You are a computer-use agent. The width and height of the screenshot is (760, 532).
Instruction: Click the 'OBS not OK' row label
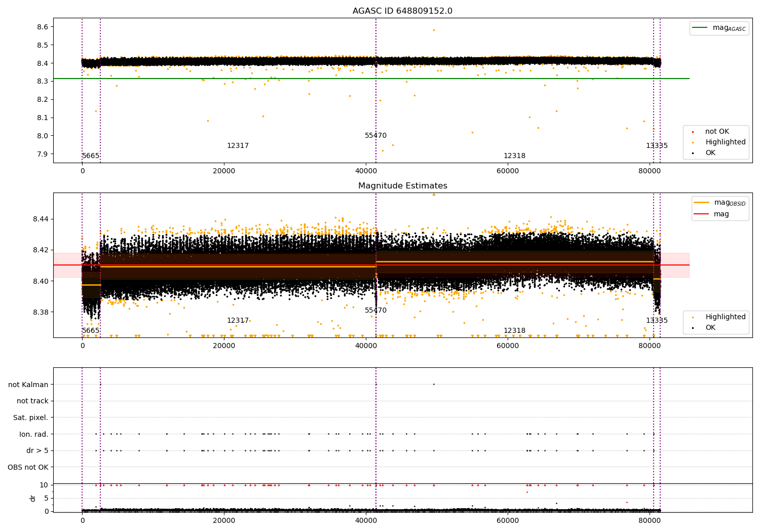28,468
